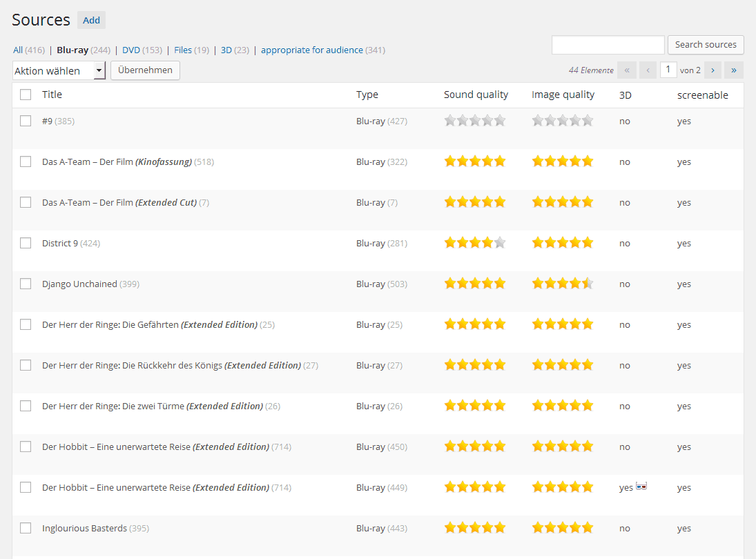Select Die Rückkehr des Königs checkbox

point(26,365)
